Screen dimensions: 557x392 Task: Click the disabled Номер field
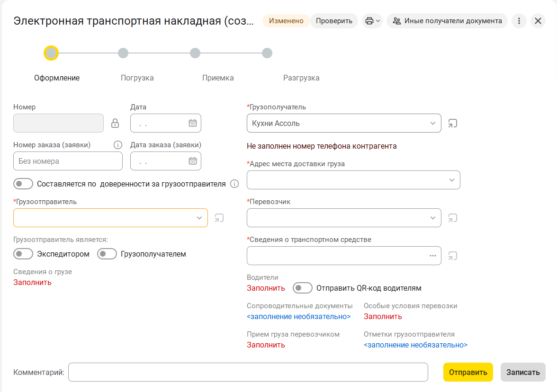coord(59,123)
